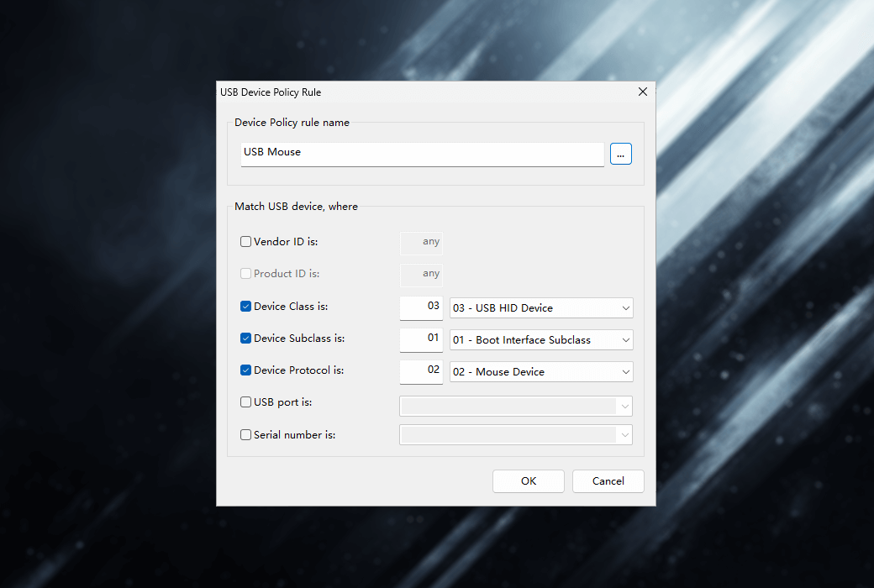Click the Device Policy rule name field
This screenshot has width=874, height=588.
coord(422,154)
